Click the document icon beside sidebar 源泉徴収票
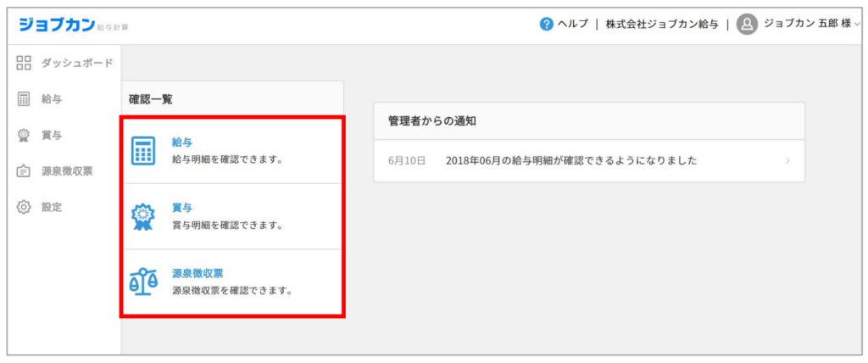The height and width of the screenshot is (363, 868). click(x=24, y=171)
